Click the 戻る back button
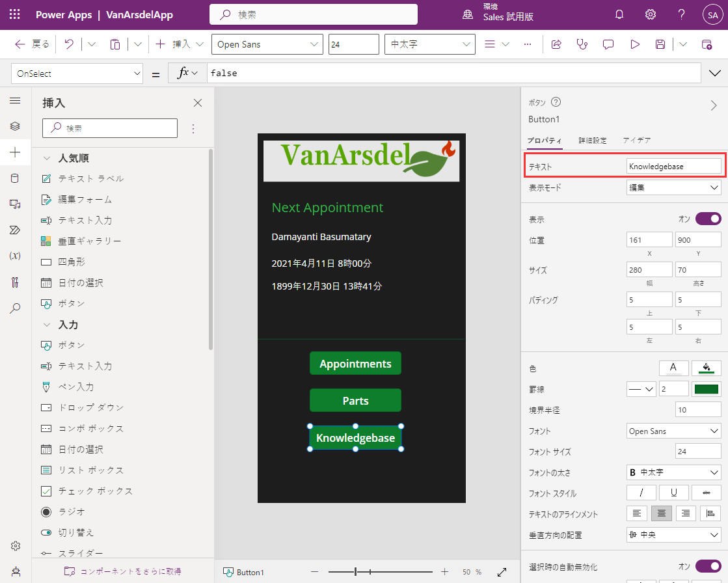Screen dimensions: 728x583 [32, 44]
